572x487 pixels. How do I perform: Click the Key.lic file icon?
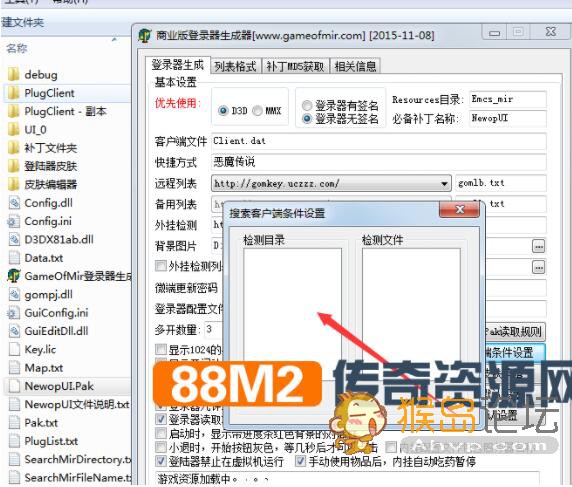point(14,349)
